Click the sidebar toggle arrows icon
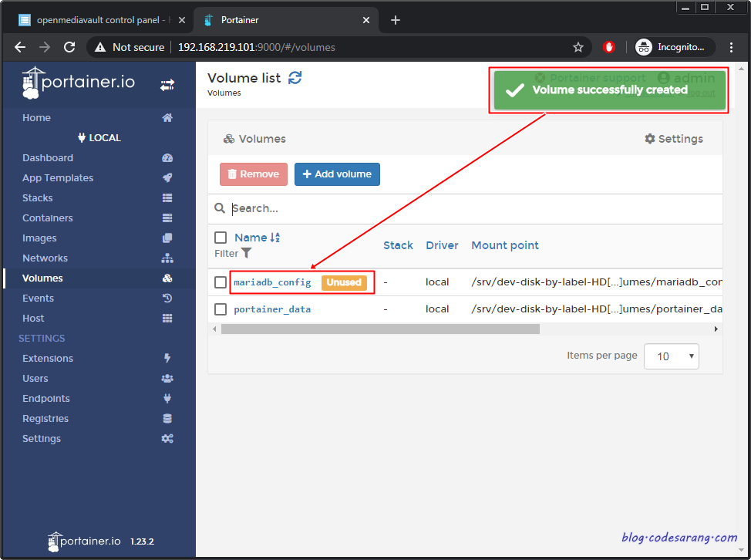The height and width of the screenshot is (560, 751). coord(167,86)
